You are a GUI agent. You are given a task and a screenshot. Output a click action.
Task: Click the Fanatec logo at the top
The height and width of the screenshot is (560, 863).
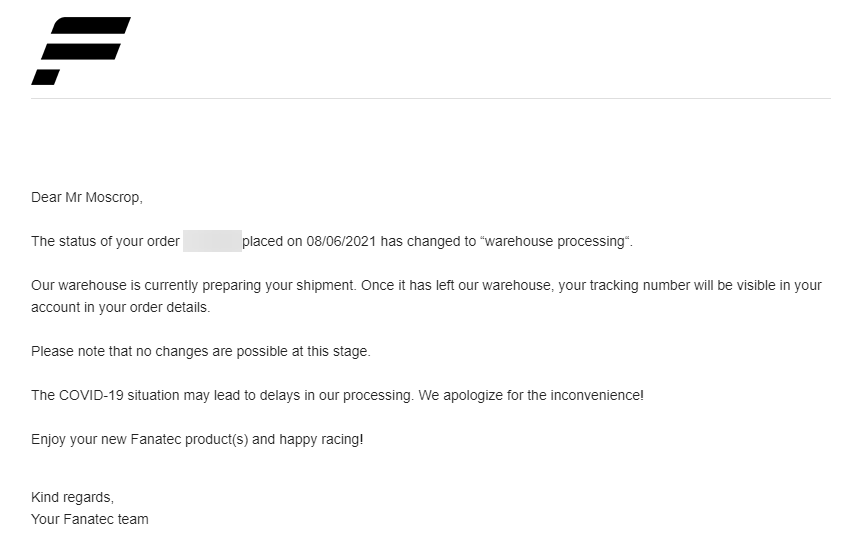(x=80, y=50)
